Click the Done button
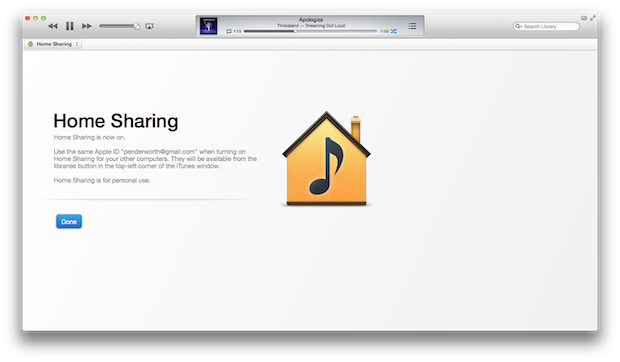Image resolution: width=620 pixels, height=362 pixels. click(x=69, y=222)
